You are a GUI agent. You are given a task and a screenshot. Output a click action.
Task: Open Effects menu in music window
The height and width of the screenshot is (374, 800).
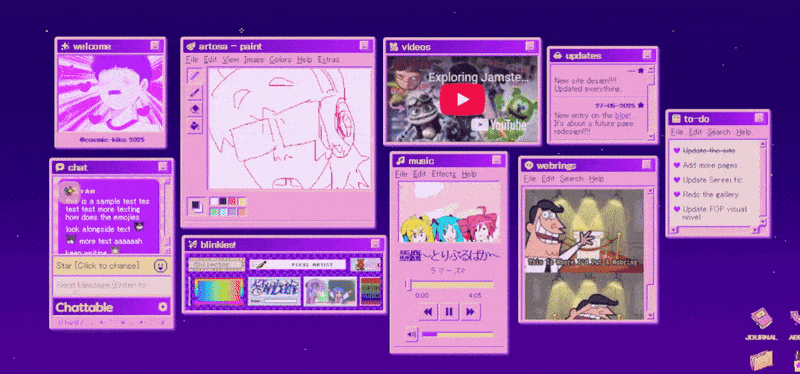[444, 174]
